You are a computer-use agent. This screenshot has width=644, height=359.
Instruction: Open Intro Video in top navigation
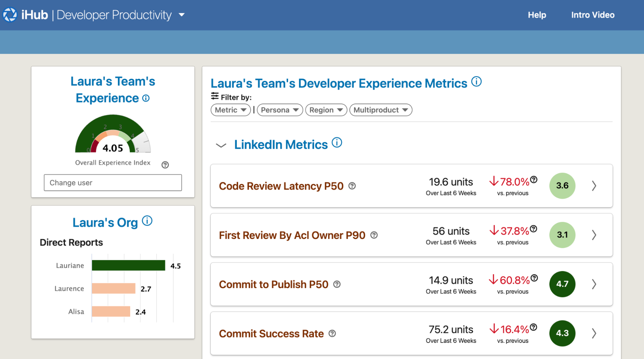tap(593, 15)
